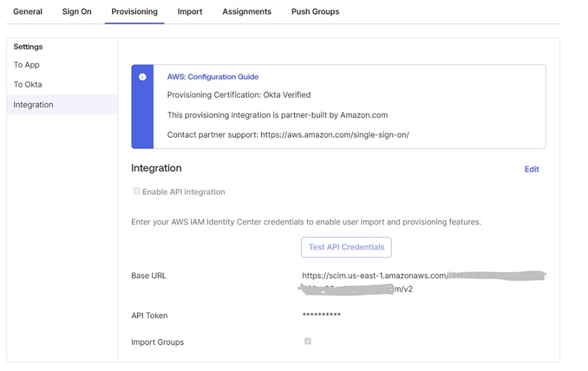Click the info icon in blue banner
This screenshot has width=588, height=371.
[143, 77]
